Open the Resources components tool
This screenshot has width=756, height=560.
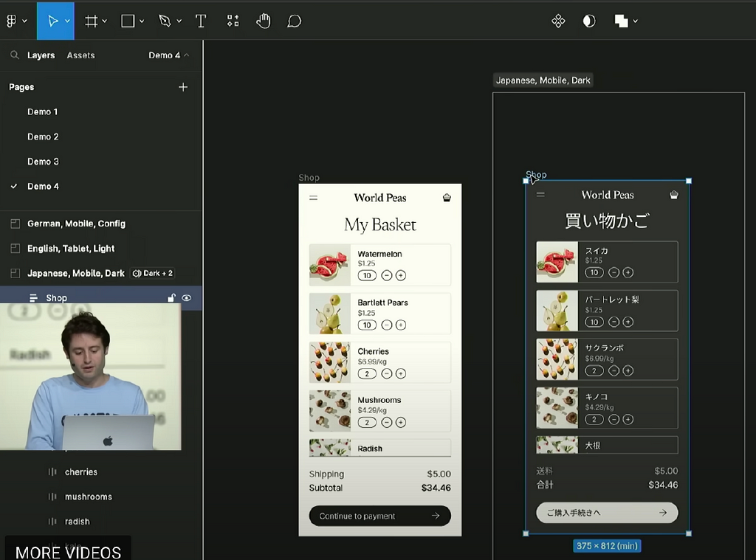pos(233,21)
